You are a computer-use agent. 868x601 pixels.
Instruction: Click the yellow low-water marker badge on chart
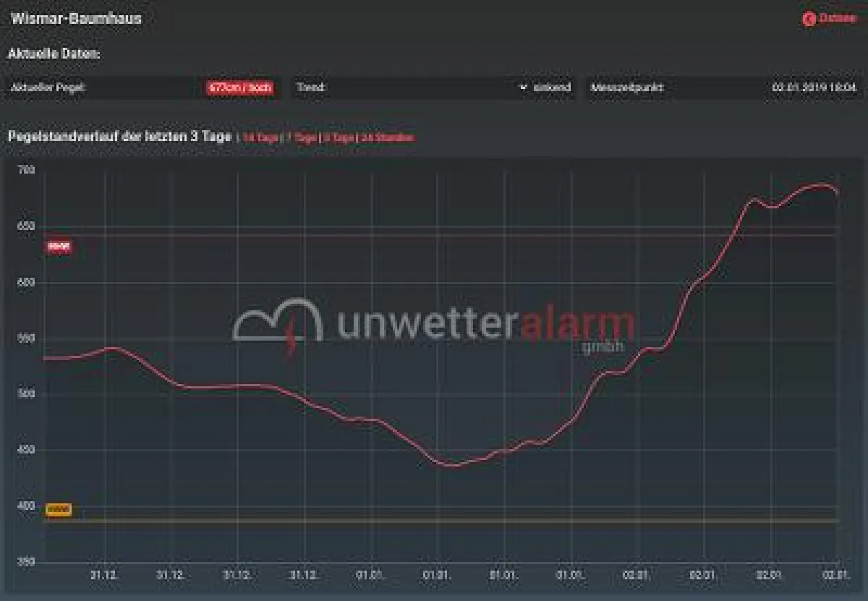click(59, 509)
